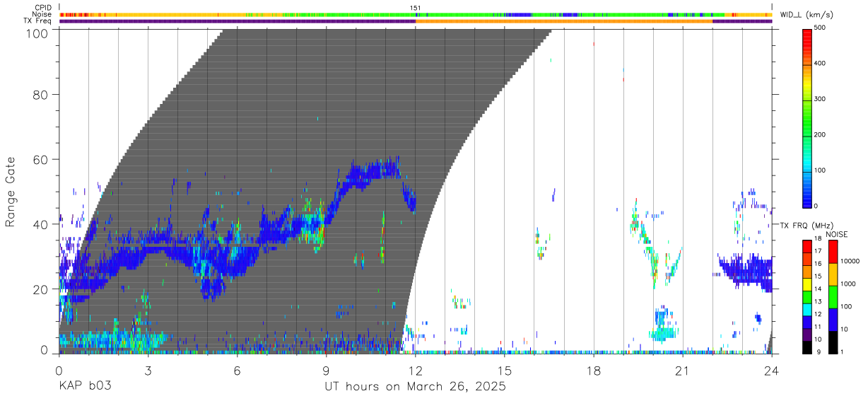Click the Noise row label
Image resolution: width=868 pixels, height=401 pixels.
tap(42, 14)
